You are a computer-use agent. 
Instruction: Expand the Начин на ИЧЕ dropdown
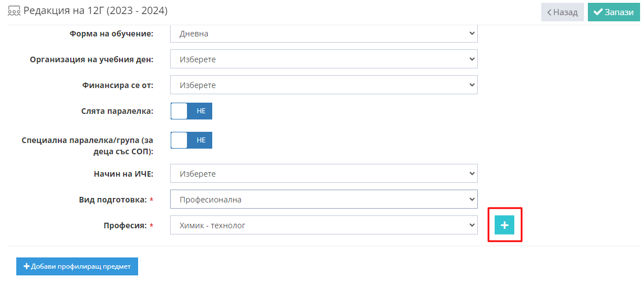pos(324,174)
